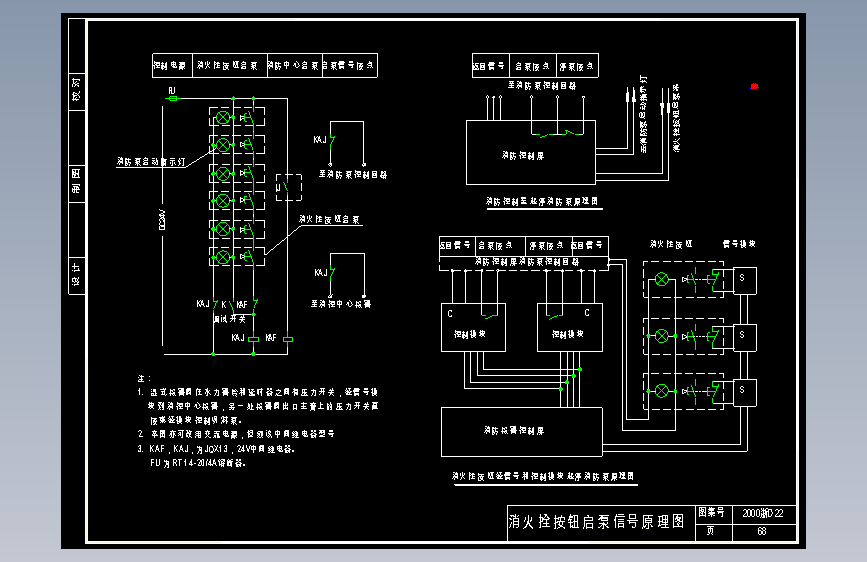The height and width of the screenshot is (562, 867).
Task: Select the 消防泵启动指示灯 callout label
Action: [x=152, y=162]
